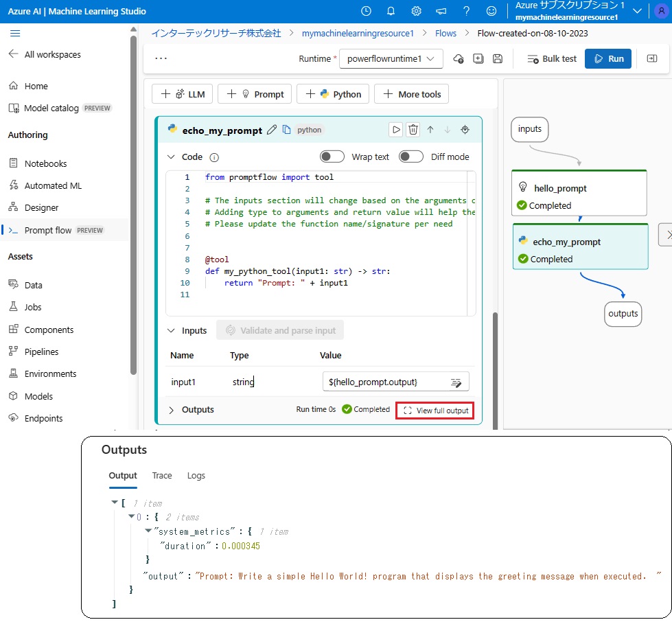The width and height of the screenshot is (672, 633).
Task: Switch to the Output tab
Action: coord(123,476)
